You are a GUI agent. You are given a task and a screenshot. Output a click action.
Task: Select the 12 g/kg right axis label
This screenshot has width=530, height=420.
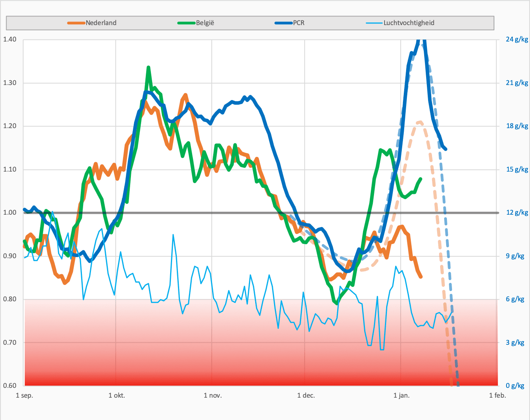tap(517, 212)
